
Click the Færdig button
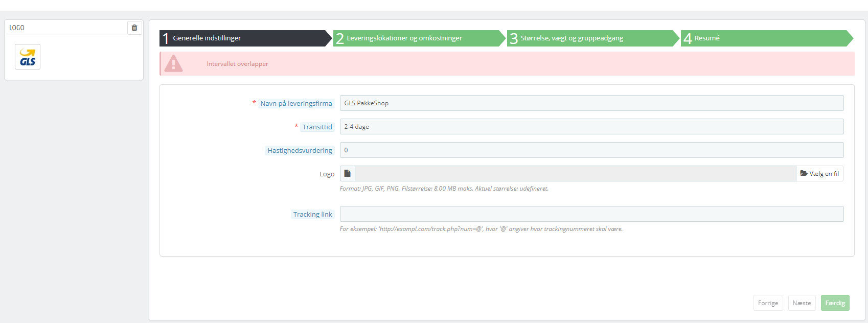[835, 303]
